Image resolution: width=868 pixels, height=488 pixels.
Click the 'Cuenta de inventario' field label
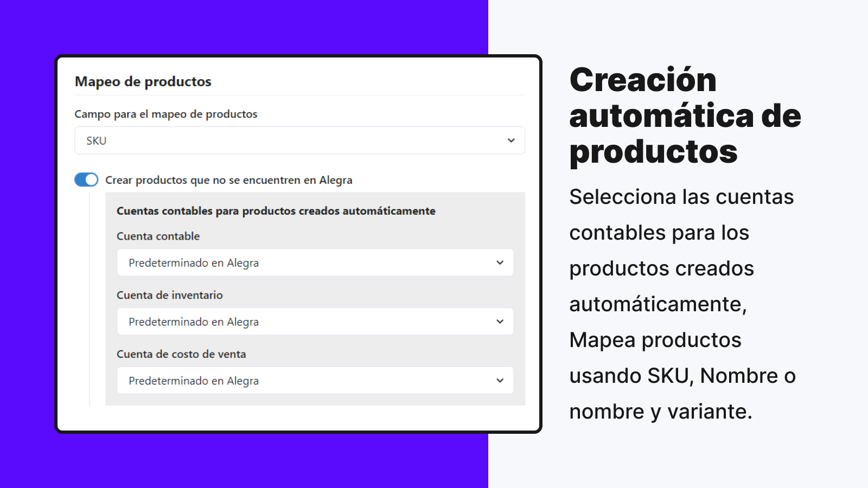coord(169,295)
